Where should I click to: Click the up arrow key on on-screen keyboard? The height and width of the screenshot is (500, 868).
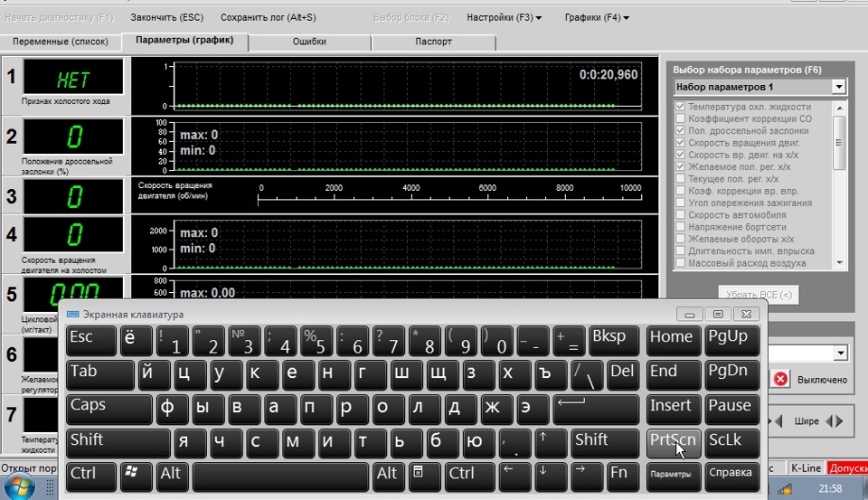(x=551, y=443)
